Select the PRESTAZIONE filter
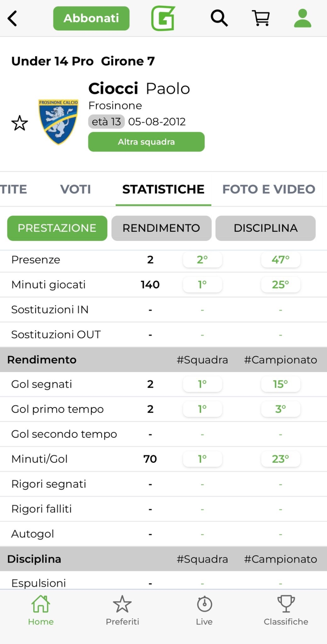This screenshot has height=644, width=327. pos(57,228)
